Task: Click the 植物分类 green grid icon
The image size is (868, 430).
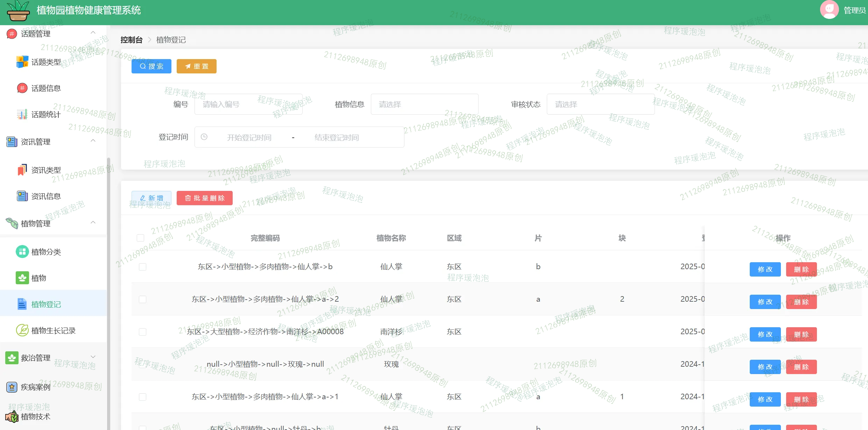Action: (22, 252)
